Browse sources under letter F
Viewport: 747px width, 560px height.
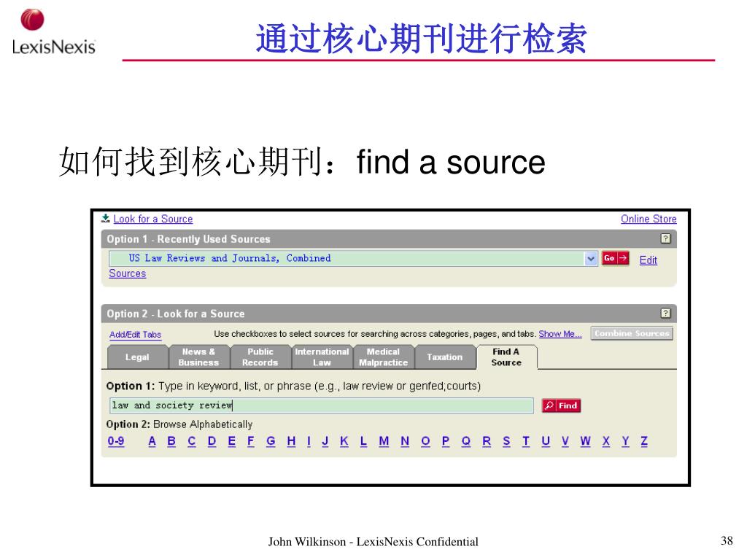[251, 441]
